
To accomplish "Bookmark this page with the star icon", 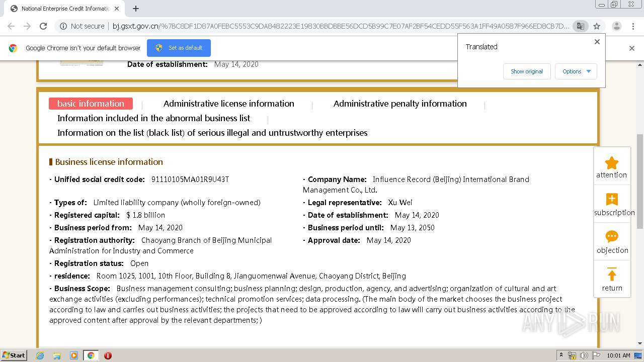I will [597, 26].
